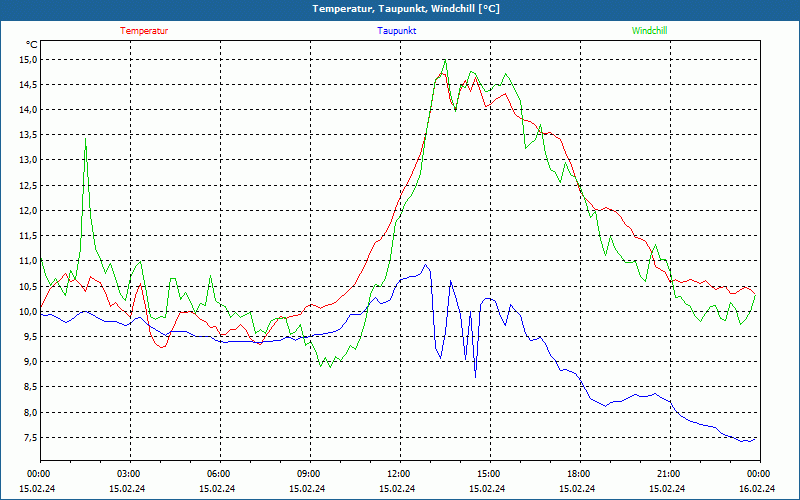Click the 06:00 time label
Image resolution: width=800 pixels, height=500 pixels.
pos(220,474)
